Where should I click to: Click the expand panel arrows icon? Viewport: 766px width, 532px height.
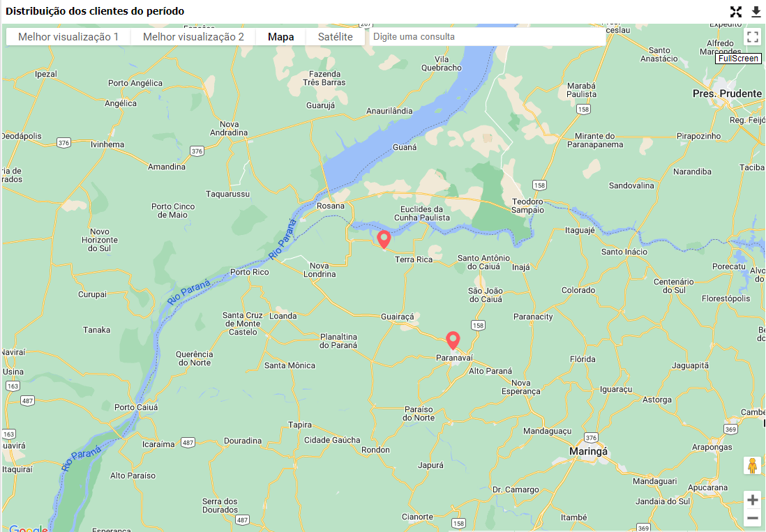[x=736, y=12]
